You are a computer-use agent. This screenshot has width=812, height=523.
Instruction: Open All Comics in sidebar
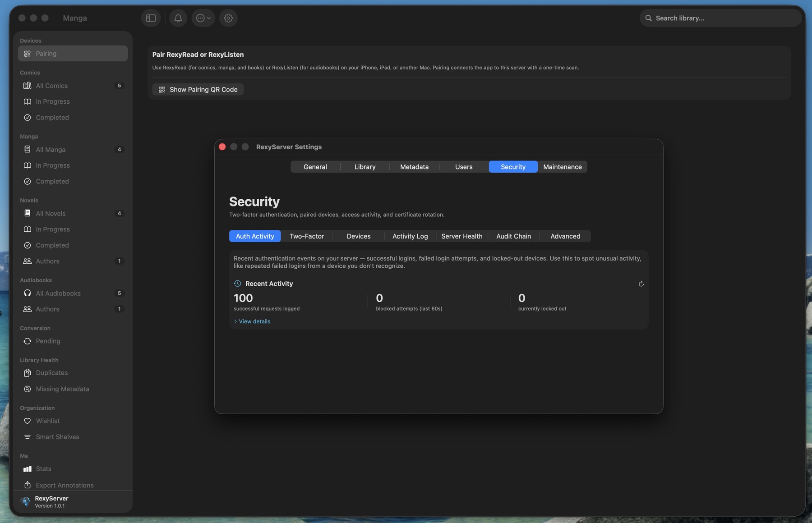(x=73, y=86)
